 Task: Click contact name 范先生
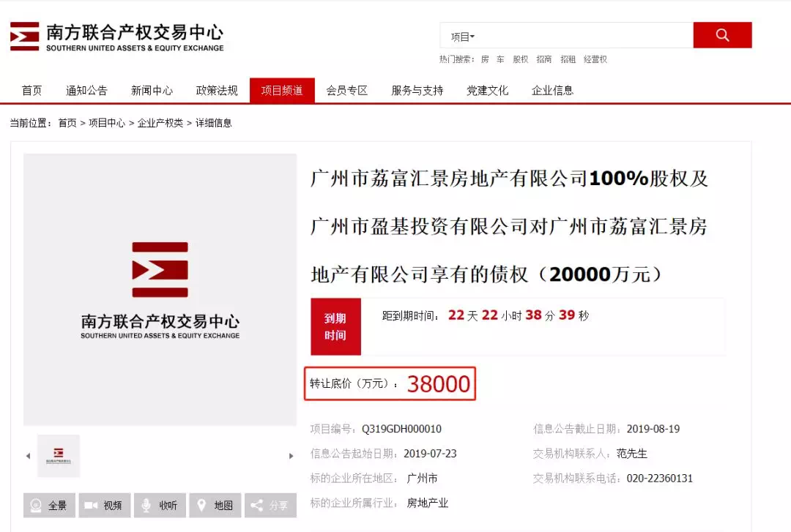631,454
